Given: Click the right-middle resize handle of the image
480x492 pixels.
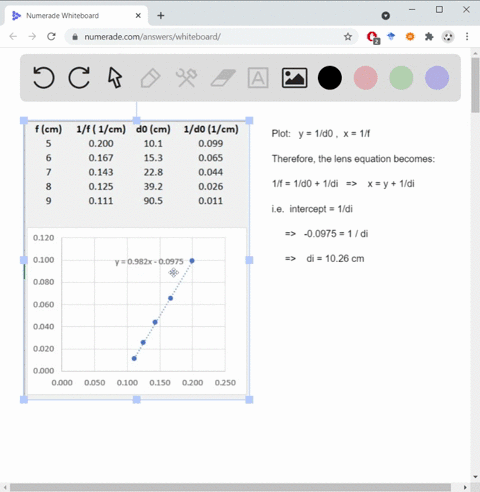Looking at the screenshot, I should point(249,260).
